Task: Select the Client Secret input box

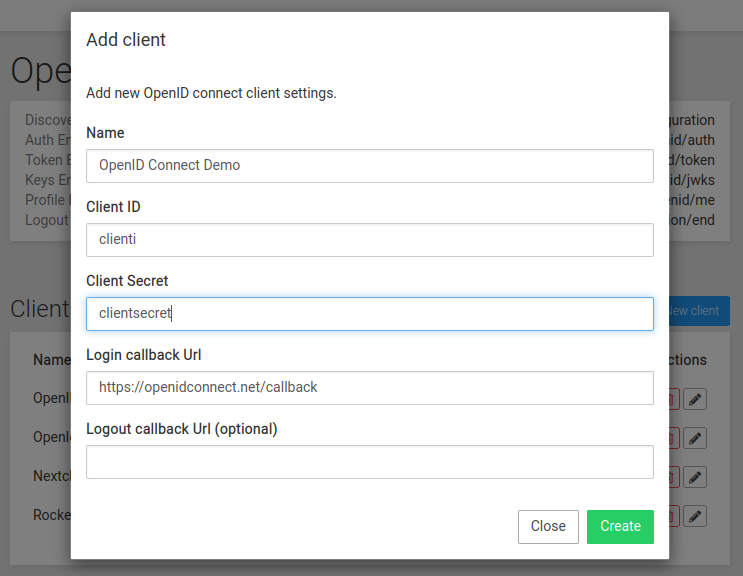Action: [369, 314]
